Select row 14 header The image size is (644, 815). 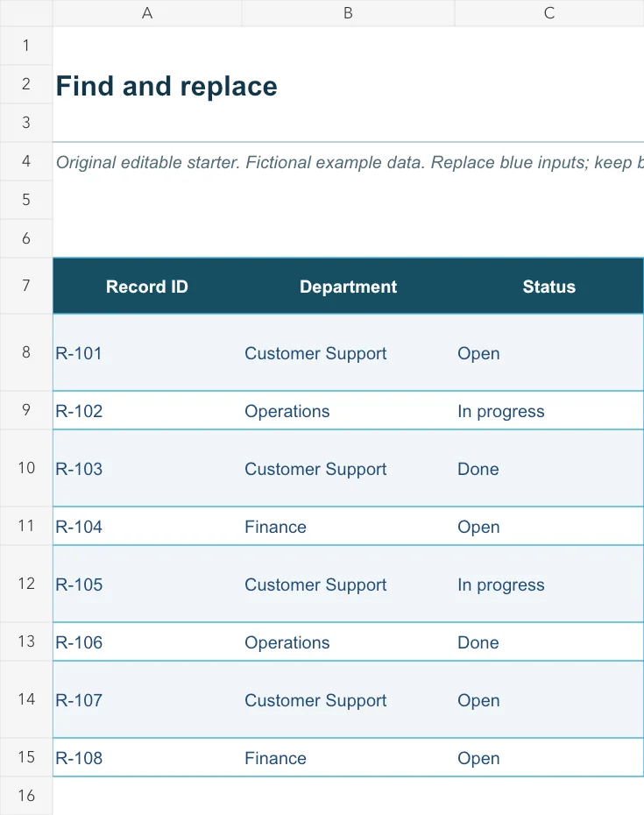click(26, 699)
